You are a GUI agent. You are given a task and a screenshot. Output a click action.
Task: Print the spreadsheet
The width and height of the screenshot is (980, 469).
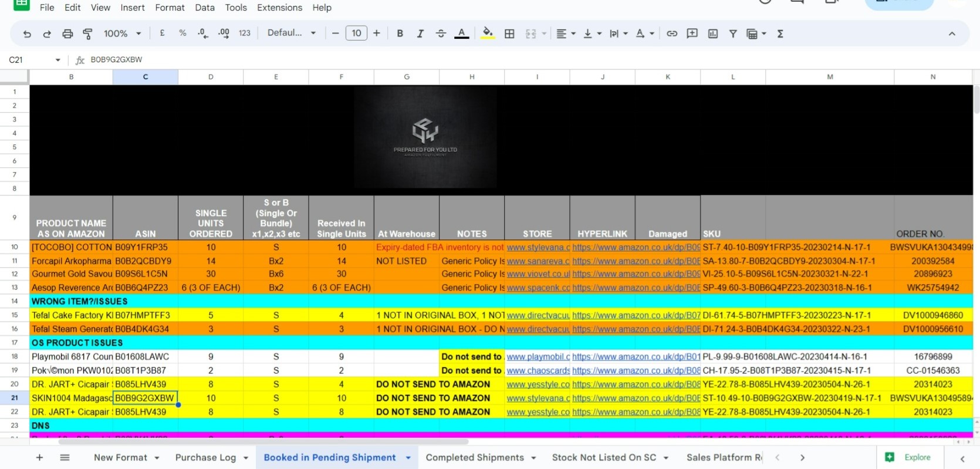click(67, 34)
